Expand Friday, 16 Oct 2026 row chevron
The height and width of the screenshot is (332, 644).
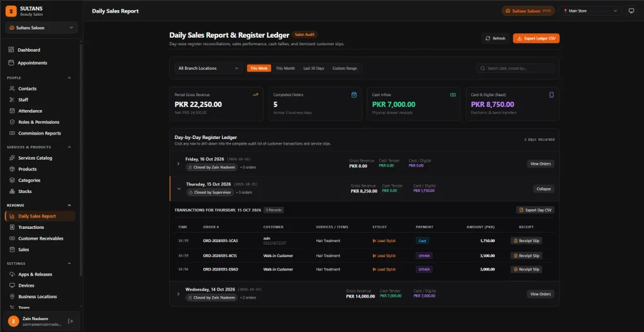[x=178, y=163]
